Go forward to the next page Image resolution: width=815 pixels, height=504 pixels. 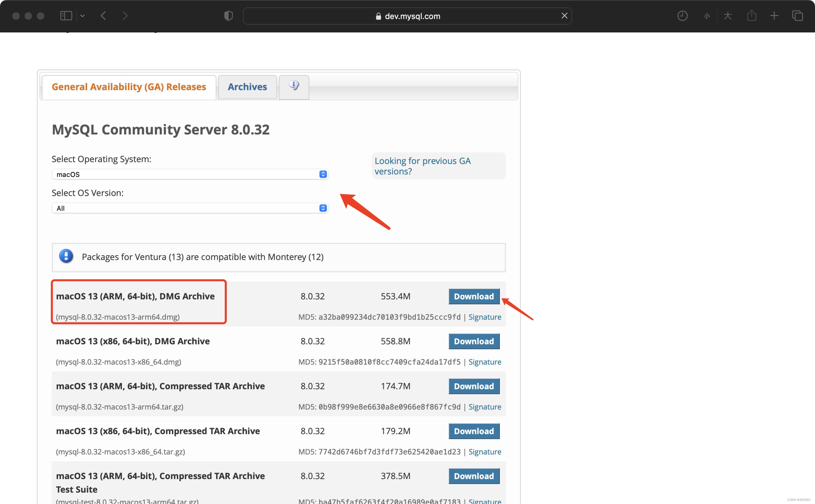click(x=125, y=16)
